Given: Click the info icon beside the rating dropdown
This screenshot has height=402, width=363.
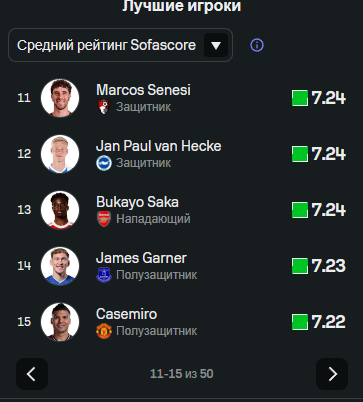Looking at the screenshot, I should [x=257, y=45].
